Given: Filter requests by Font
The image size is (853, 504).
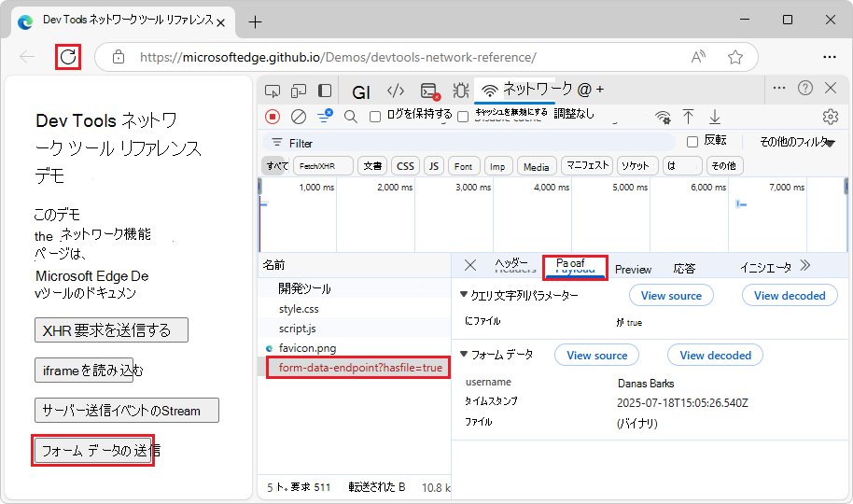Looking at the screenshot, I should pyautogui.click(x=464, y=166).
